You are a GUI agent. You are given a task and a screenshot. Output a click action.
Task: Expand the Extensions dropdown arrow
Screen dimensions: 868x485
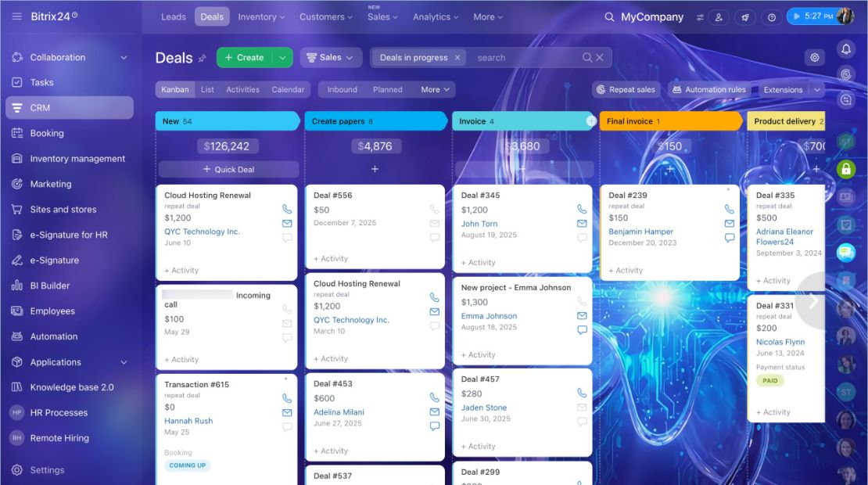[x=817, y=90]
